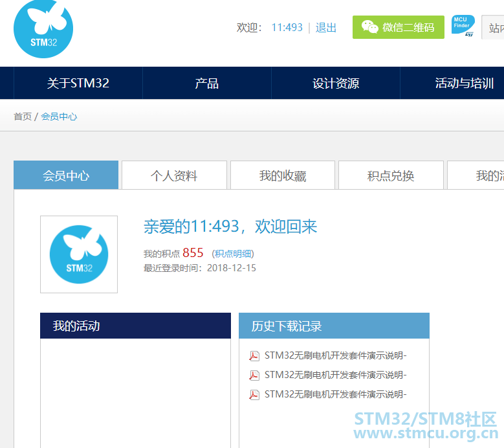
Task: Click the STM32 butterfly logo in header
Action: [x=43, y=28]
